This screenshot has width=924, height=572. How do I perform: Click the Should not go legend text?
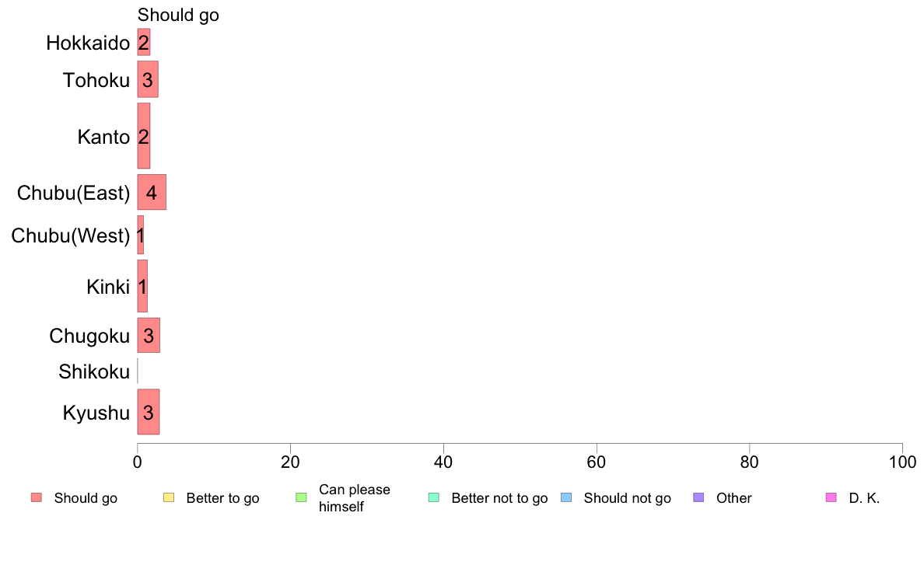[628, 498]
